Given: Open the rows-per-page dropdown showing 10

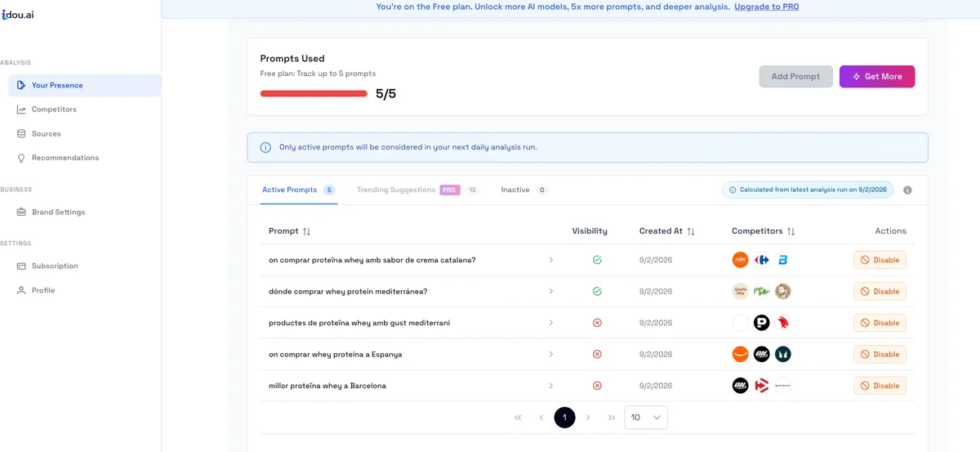Looking at the screenshot, I should [645, 418].
